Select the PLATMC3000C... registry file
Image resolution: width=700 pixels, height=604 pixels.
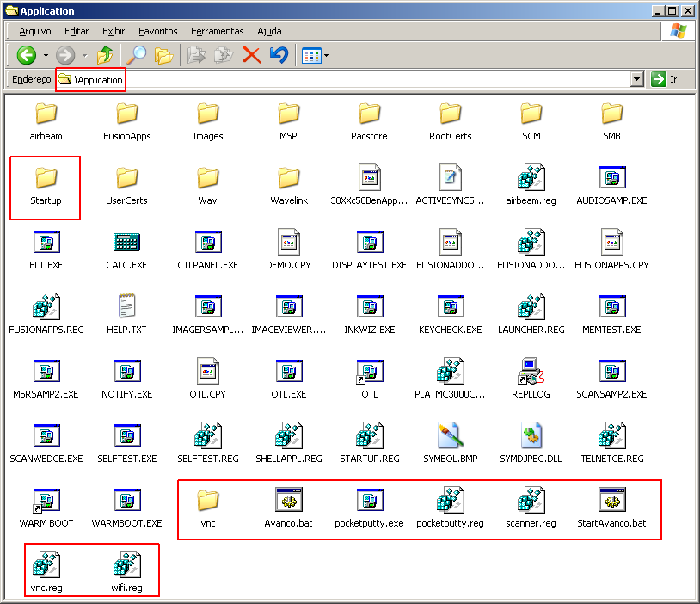pyautogui.click(x=451, y=379)
